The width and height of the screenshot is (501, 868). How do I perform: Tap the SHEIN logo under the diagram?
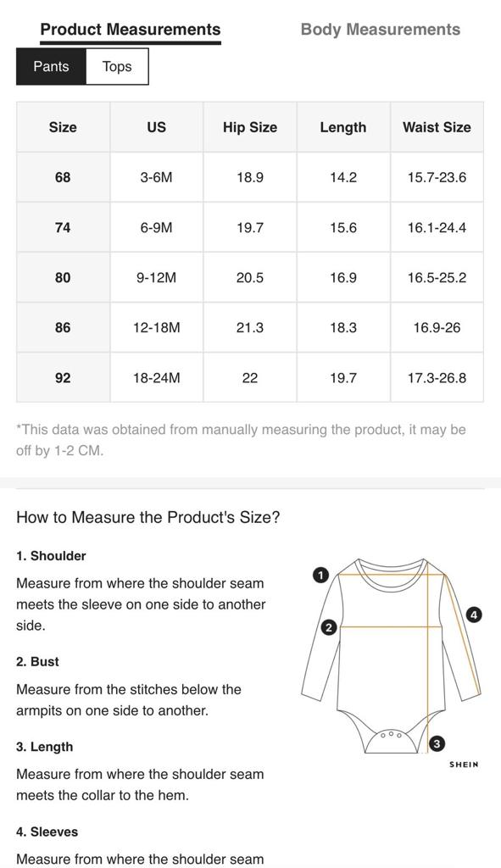[x=464, y=765]
